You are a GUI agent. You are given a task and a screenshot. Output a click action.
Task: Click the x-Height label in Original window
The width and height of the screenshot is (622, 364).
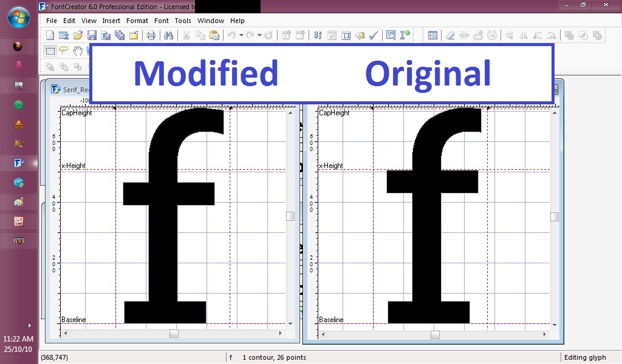[331, 166]
